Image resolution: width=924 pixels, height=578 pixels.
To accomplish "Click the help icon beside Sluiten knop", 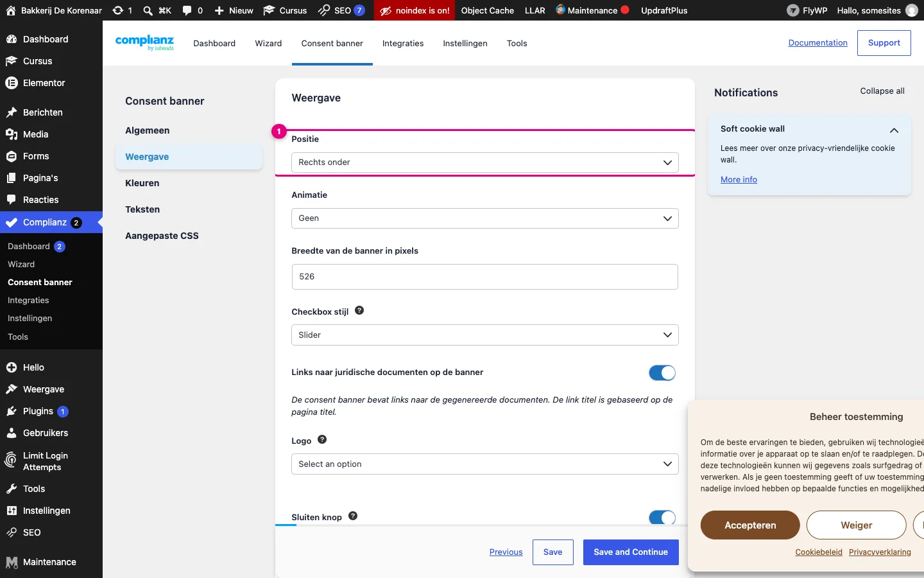I will [353, 516].
